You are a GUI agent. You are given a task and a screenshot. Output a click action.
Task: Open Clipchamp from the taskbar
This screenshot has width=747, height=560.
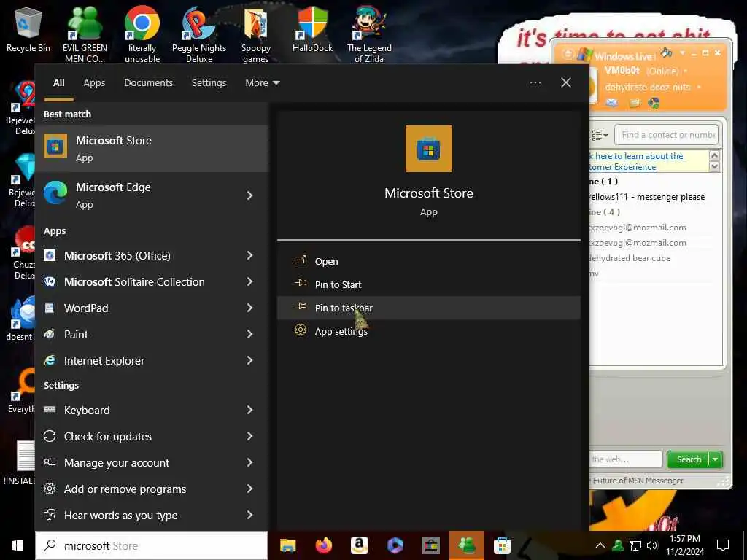coord(395,545)
